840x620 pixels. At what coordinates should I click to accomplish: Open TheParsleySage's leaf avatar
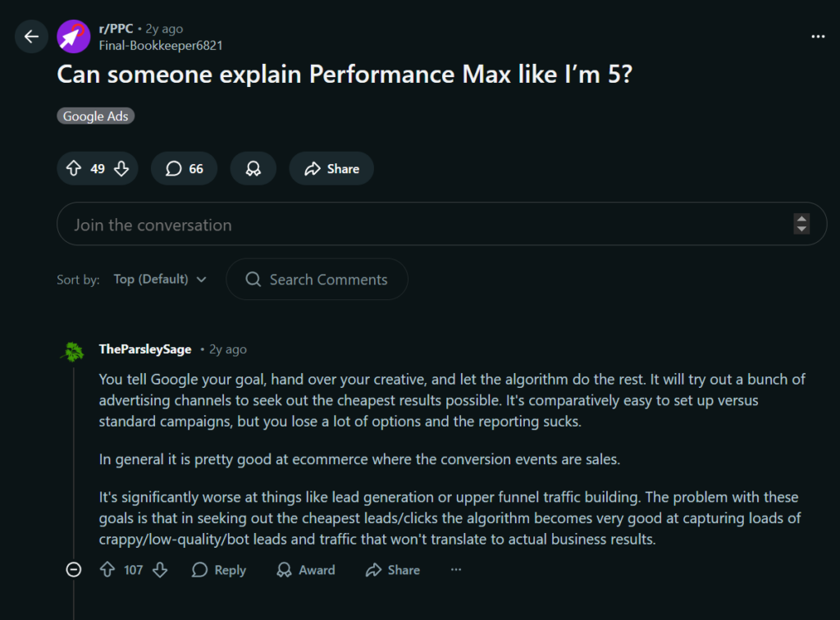(x=73, y=351)
